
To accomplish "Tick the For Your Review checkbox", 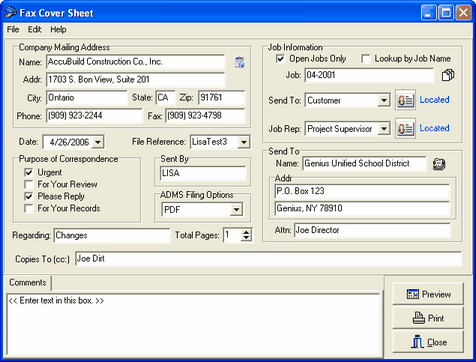I will [x=29, y=184].
